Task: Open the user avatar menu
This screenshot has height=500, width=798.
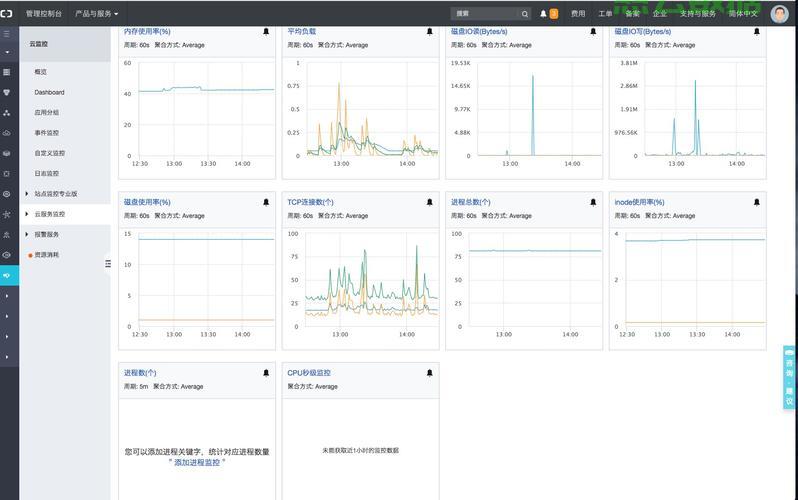Action: click(779, 14)
